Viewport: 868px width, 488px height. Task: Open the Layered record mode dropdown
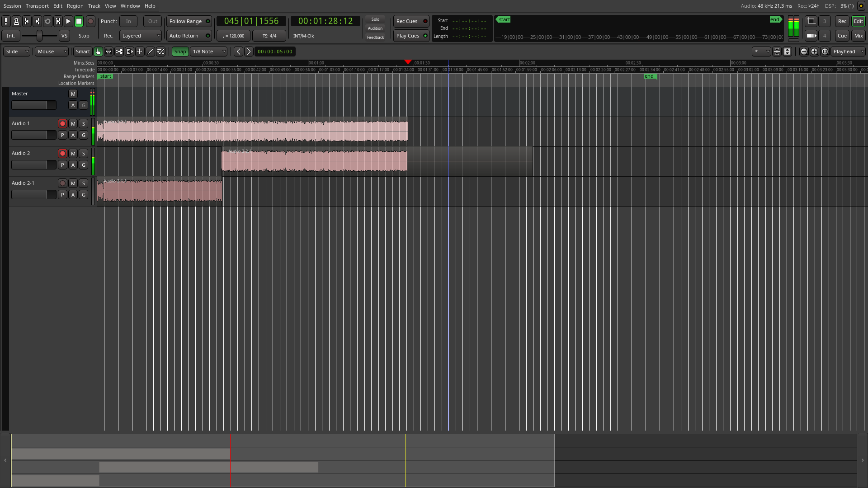click(141, 36)
